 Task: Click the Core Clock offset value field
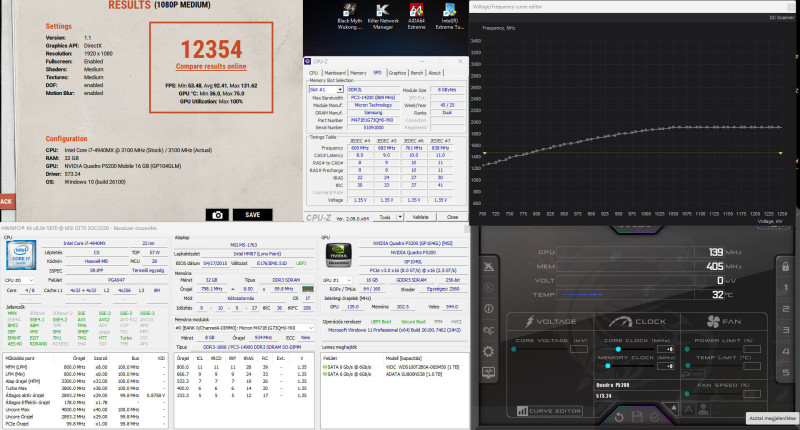point(666,349)
